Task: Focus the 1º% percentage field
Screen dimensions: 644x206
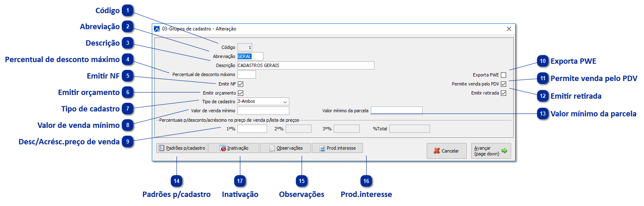Action: 252,129
